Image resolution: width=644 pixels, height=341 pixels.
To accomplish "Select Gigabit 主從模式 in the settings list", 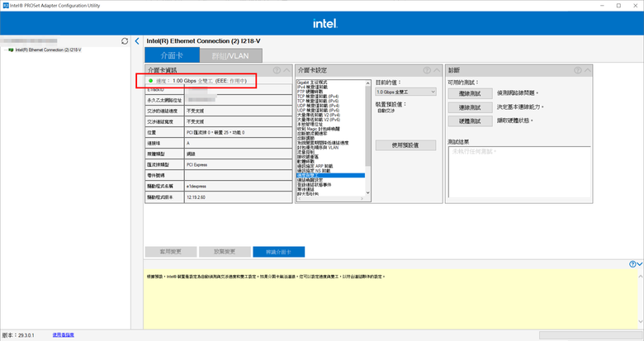I will [312, 83].
